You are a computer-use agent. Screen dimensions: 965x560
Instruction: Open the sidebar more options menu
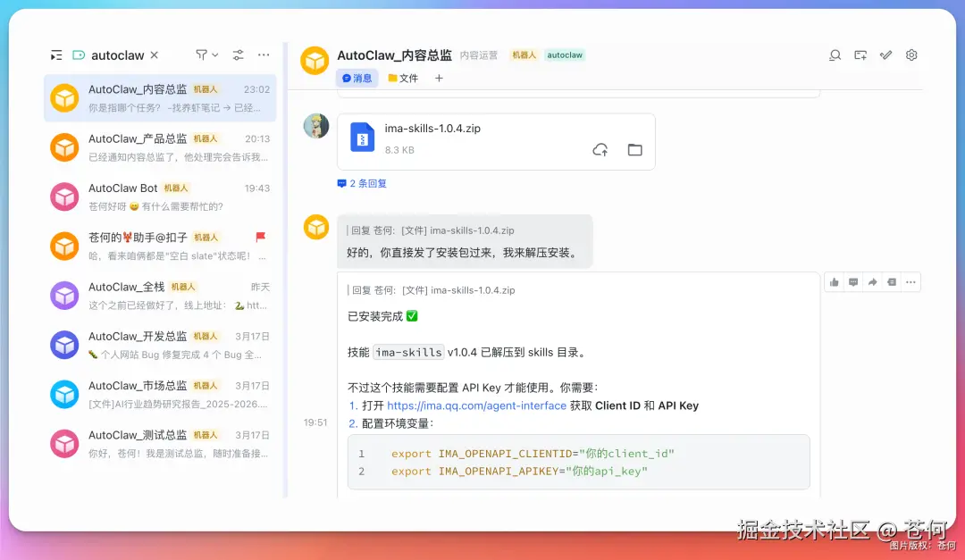[x=264, y=54]
